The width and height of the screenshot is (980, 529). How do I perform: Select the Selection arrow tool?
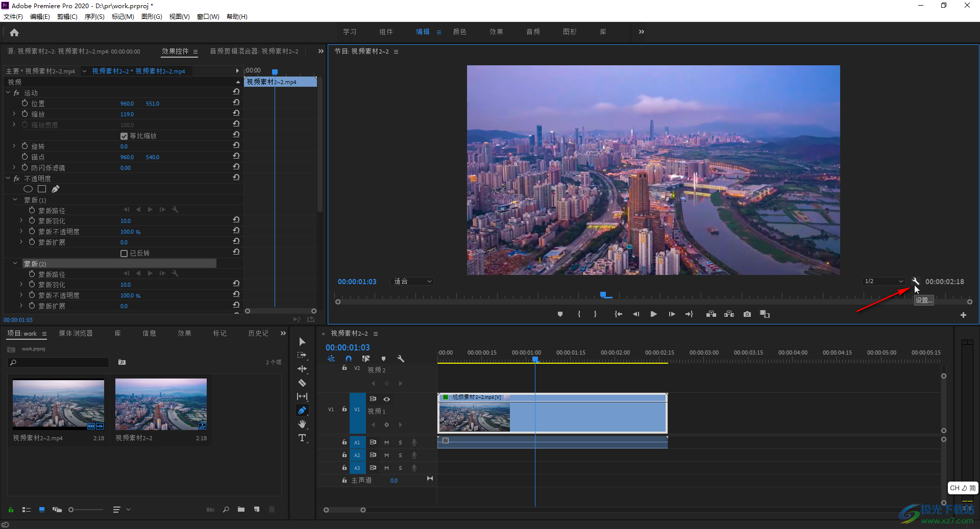[x=302, y=341]
